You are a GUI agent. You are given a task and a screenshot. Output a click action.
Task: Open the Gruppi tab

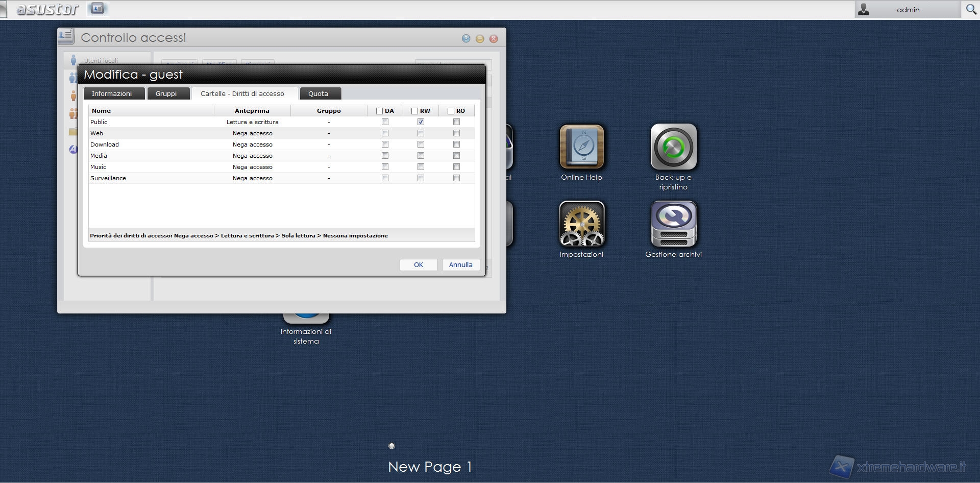point(166,94)
